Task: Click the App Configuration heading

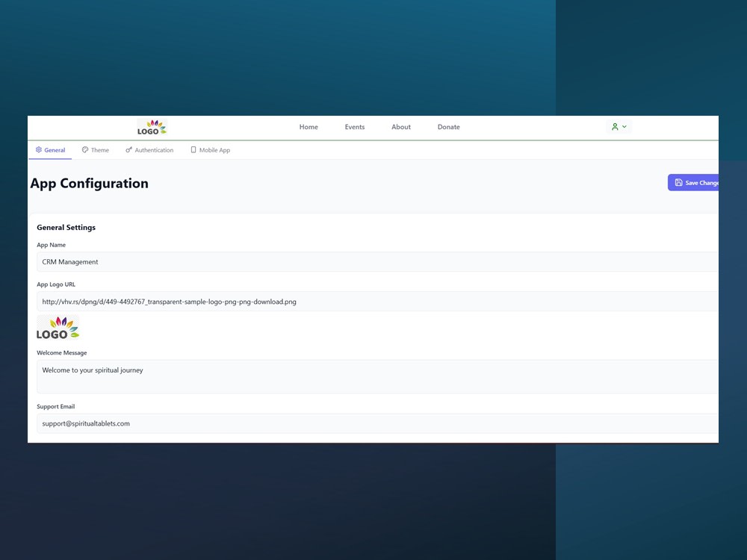Action: tap(89, 184)
